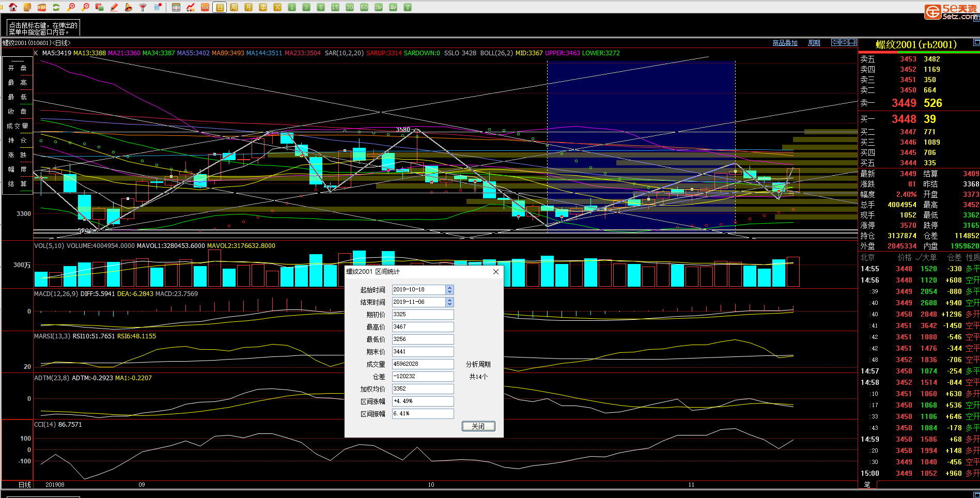Click the 区间涨幅 field showing +4.49%
This screenshot has height=498, width=980.
point(423,401)
